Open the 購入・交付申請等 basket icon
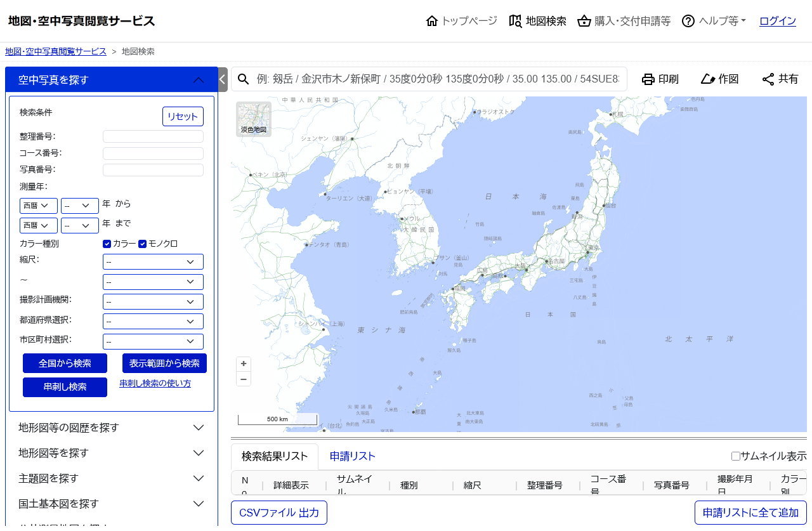The width and height of the screenshot is (812, 531). (x=584, y=21)
